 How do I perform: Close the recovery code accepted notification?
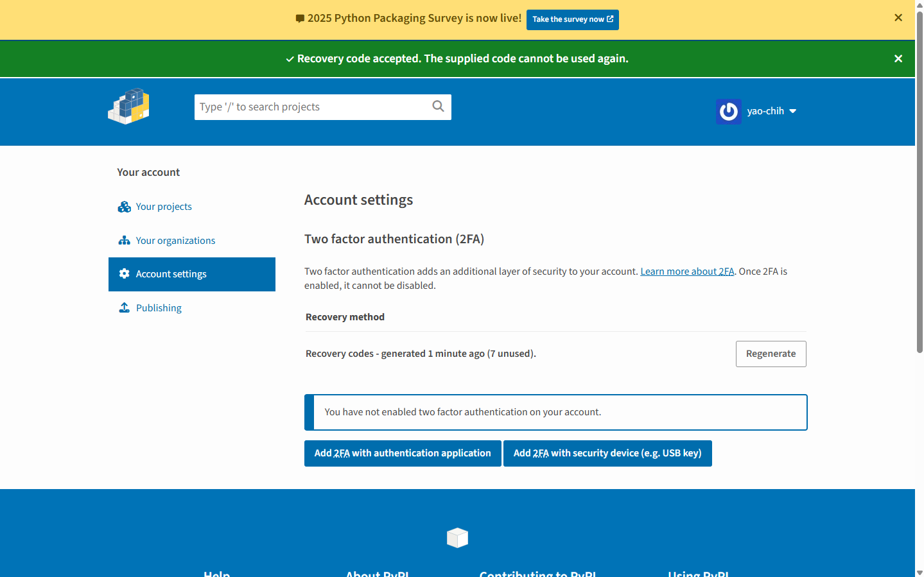coord(898,58)
